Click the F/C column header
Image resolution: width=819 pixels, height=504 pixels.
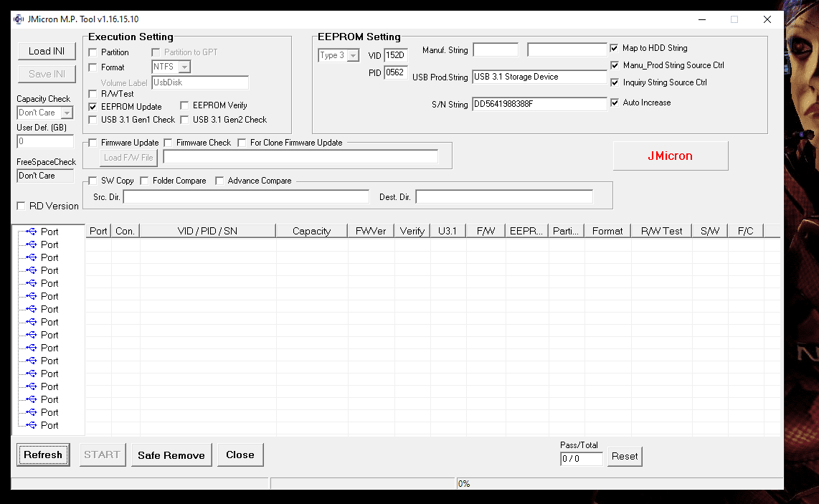(745, 231)
